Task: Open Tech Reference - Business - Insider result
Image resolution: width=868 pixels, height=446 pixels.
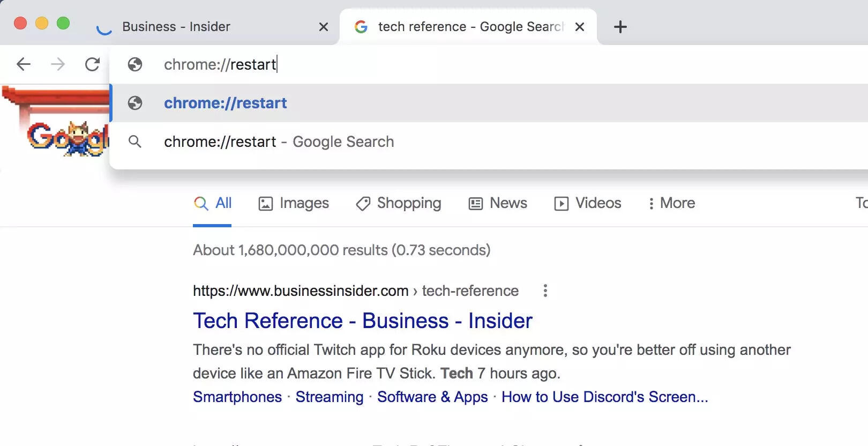Action: click(x=362, y=321)
